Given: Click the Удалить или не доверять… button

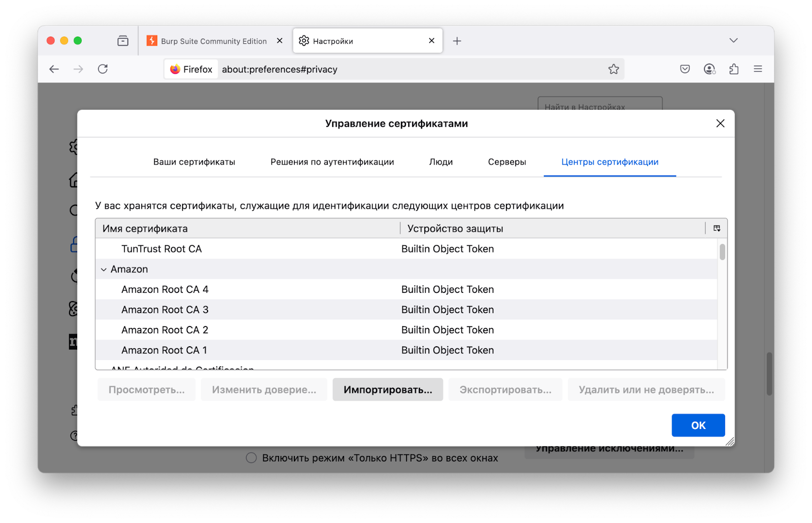Looking at the screenshot, I should (646, 389).
